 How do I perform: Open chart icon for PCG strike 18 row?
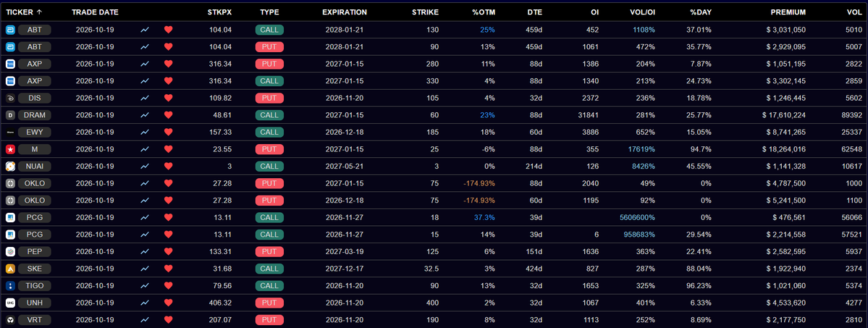tap(145, 217)
